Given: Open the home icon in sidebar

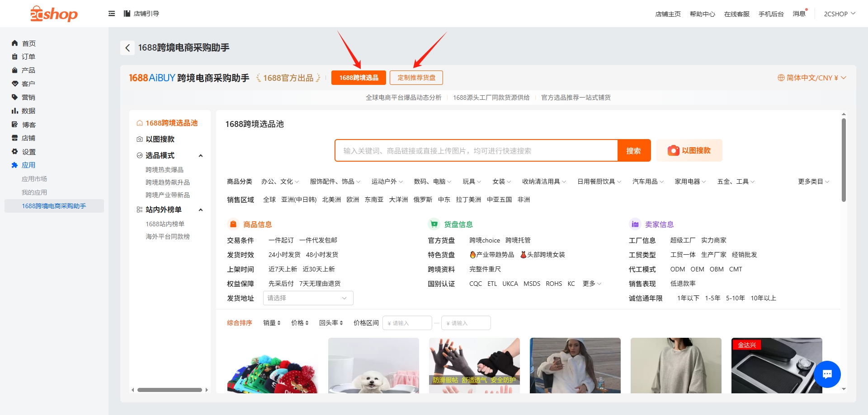Looking at the screenshot, I should (x=14, y=43).
